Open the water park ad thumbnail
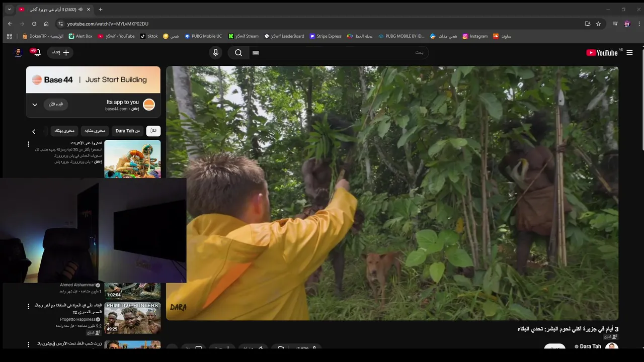Image resolution: width=644 pixels, height=362 pixels. 132,159
